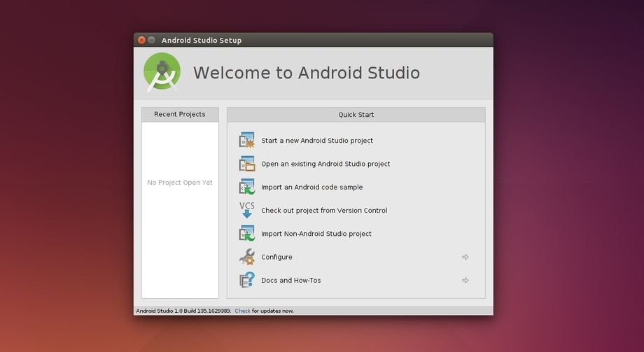Minimize the Android Studio Setup window
Image resolution: width=644 pixels, height=352 pixels.
(151, 40)
